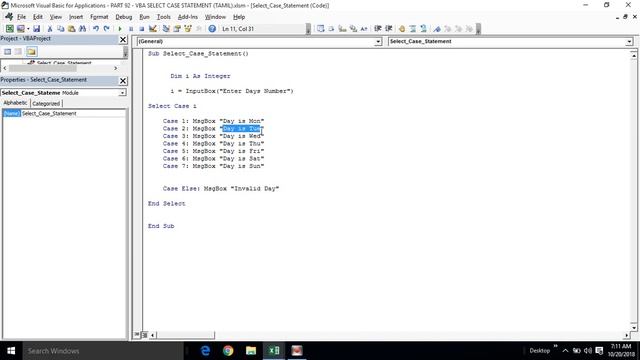Click the Quick Info icon

(x=342, y=29)
